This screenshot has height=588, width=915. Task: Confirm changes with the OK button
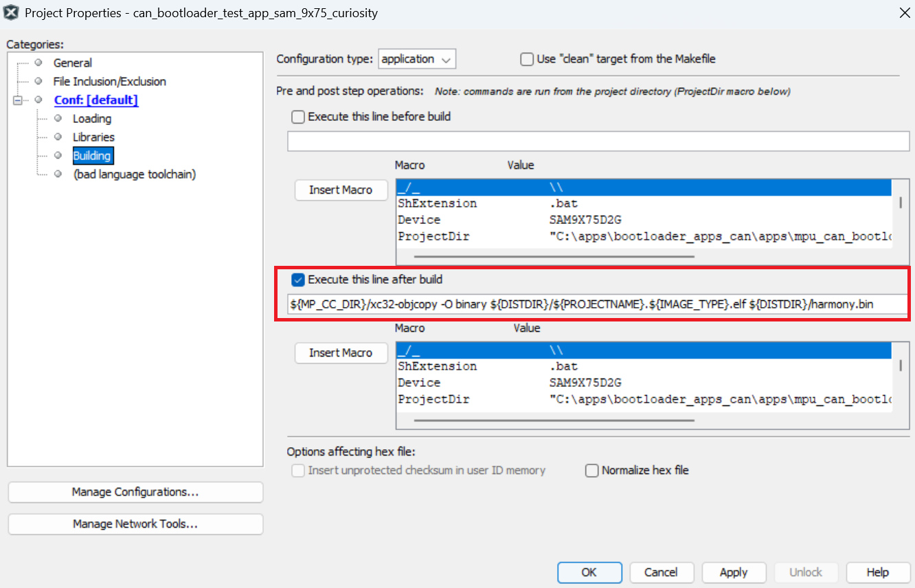589,572
